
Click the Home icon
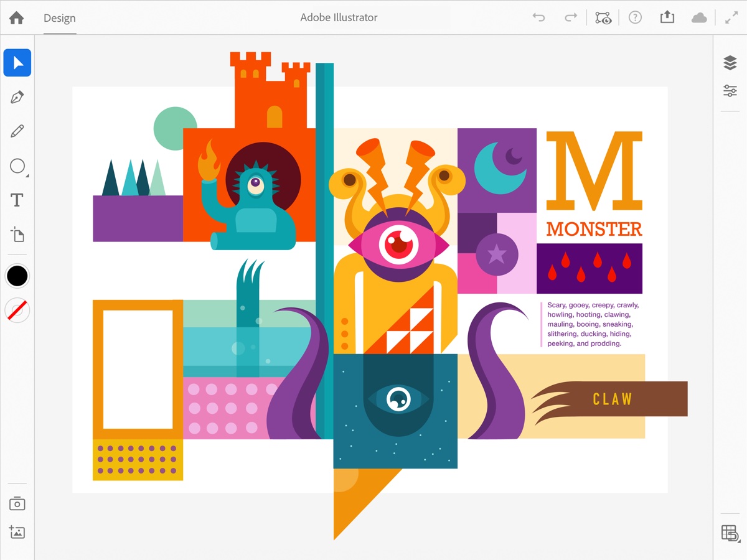tap(16, 18)
